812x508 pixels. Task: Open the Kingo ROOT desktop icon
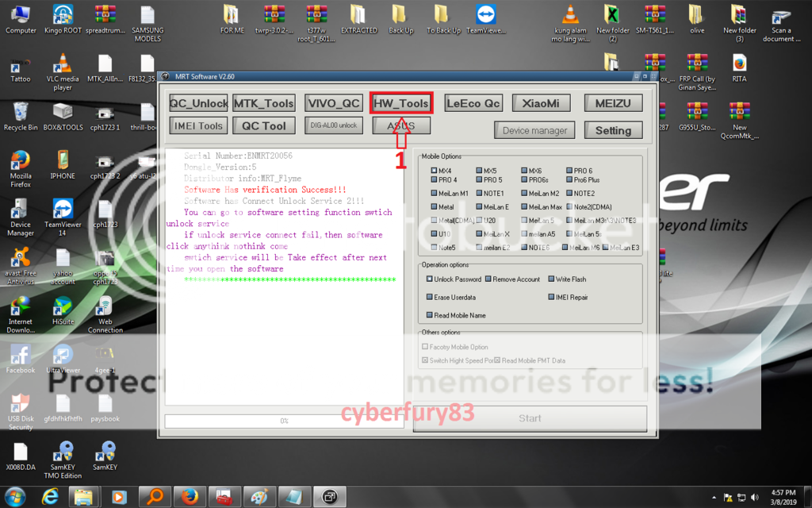pos(63,16)
